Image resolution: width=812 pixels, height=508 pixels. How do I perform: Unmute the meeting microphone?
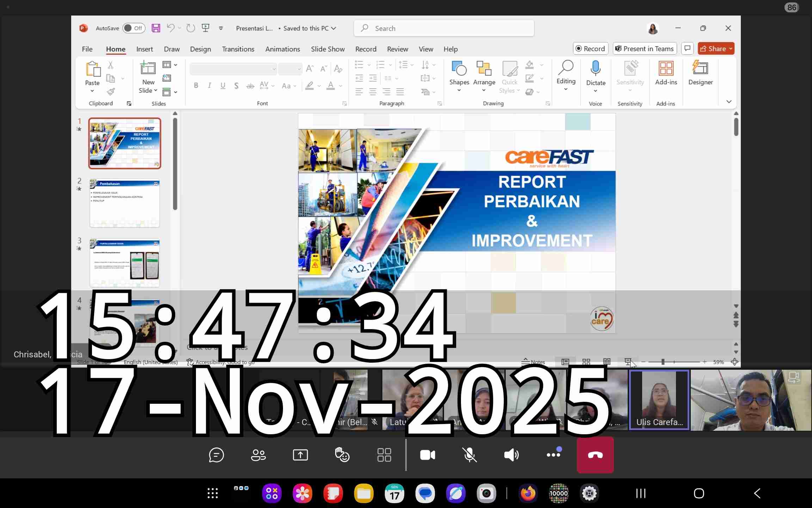tap(469, 455)
